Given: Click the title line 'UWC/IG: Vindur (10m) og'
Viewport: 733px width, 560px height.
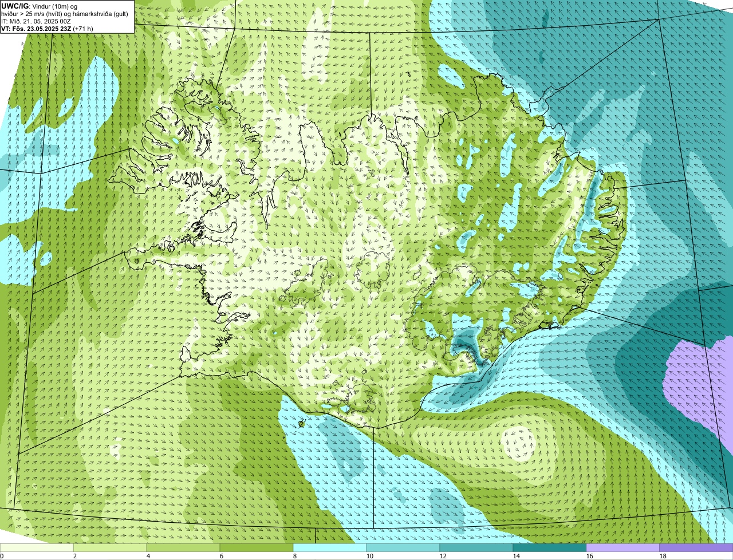Looking at the screenshot, I should point(39,6).
